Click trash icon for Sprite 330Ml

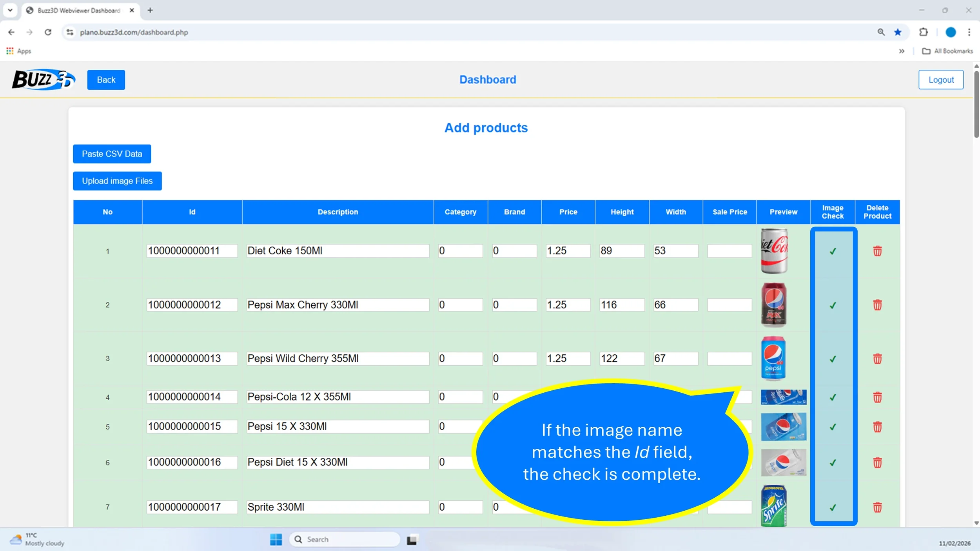(877, 507)
